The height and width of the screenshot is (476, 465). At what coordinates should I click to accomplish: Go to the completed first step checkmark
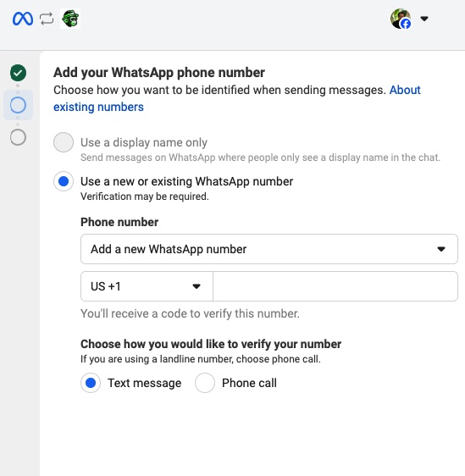point(19,73)
